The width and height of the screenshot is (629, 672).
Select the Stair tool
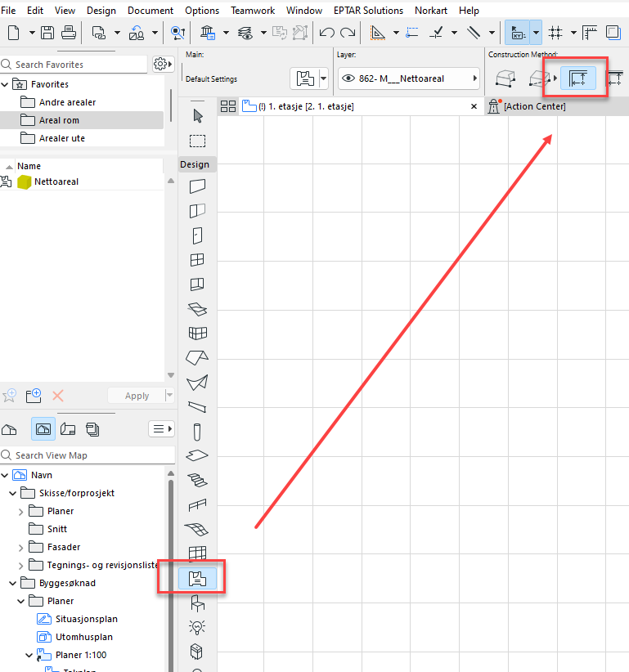pos(197,480)
